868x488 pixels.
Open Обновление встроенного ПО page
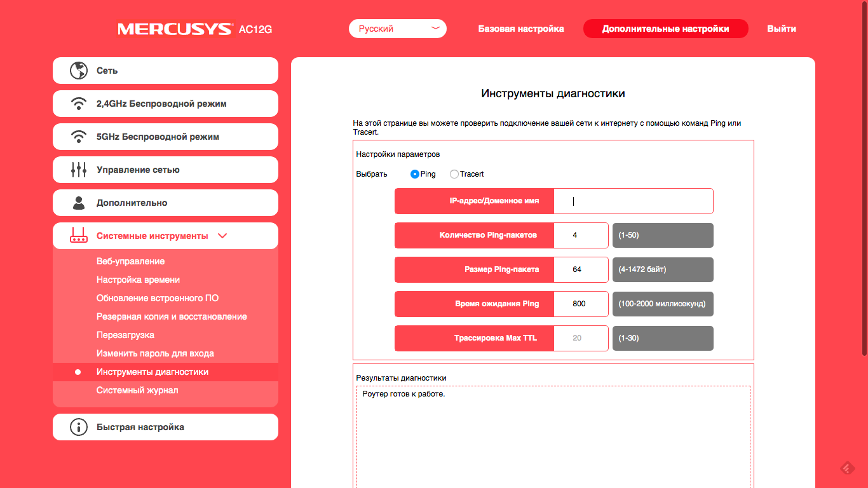158,298
